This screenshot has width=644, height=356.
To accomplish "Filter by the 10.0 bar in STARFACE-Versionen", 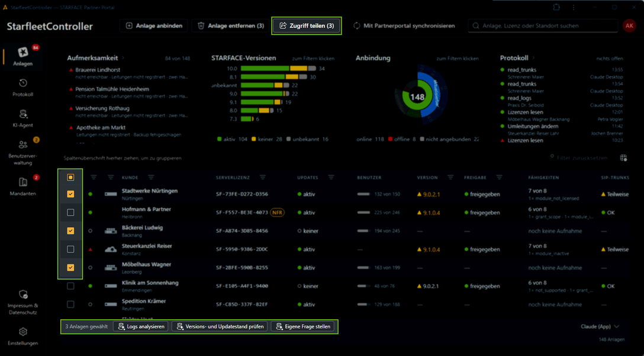I will click(278, 69).
